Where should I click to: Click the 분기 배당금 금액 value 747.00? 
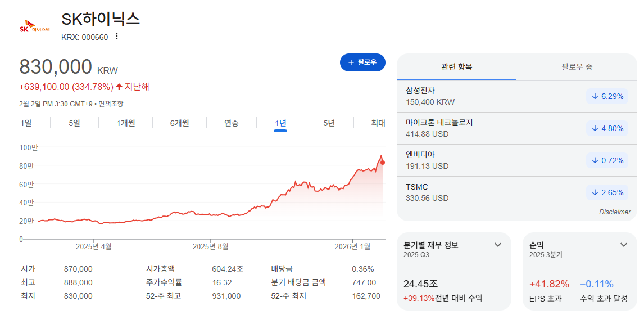(364, 282)
